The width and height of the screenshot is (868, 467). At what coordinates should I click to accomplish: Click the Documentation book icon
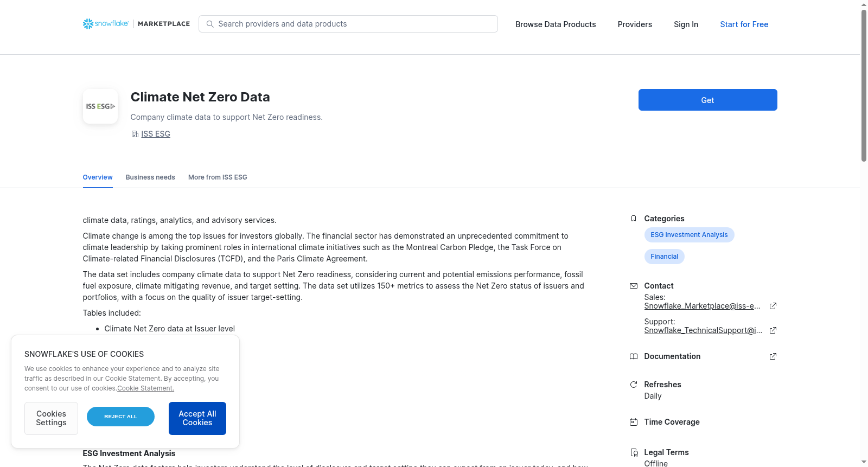coord(634,356)
